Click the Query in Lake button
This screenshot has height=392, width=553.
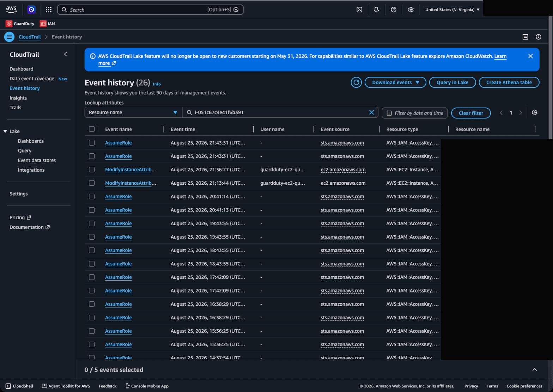click(x=452, y=82)
